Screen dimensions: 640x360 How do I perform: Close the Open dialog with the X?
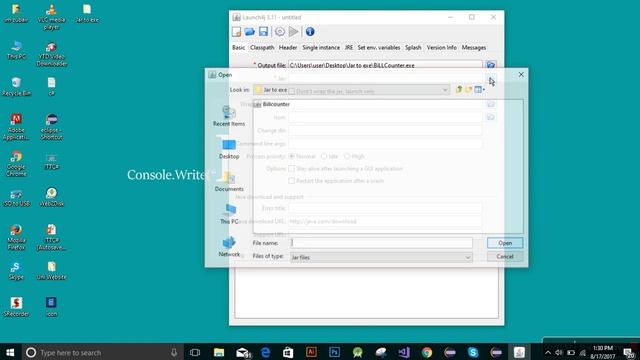(x=521, y=75)
